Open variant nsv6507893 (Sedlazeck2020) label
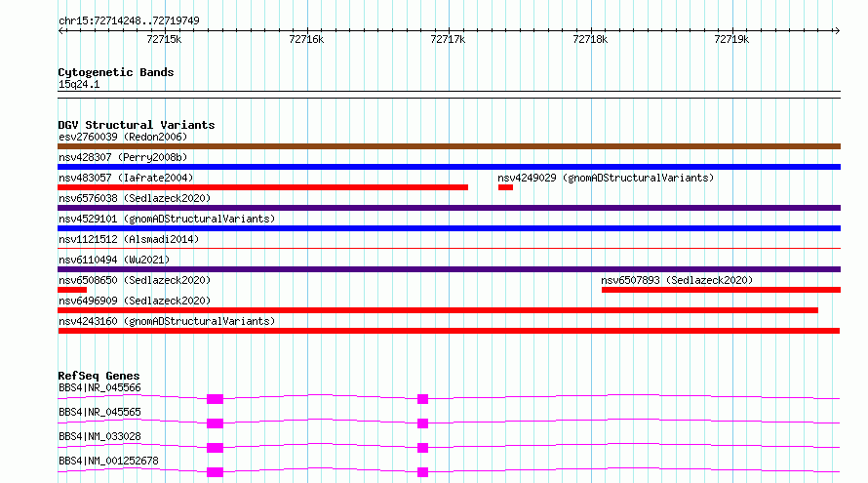The width and height of the screenshot is (868, 483). 677,280
